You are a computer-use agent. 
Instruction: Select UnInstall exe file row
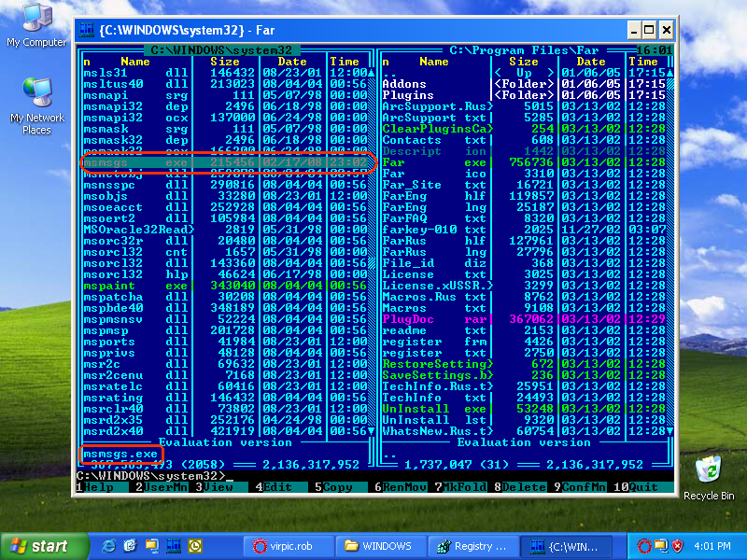tap(524, 409)
